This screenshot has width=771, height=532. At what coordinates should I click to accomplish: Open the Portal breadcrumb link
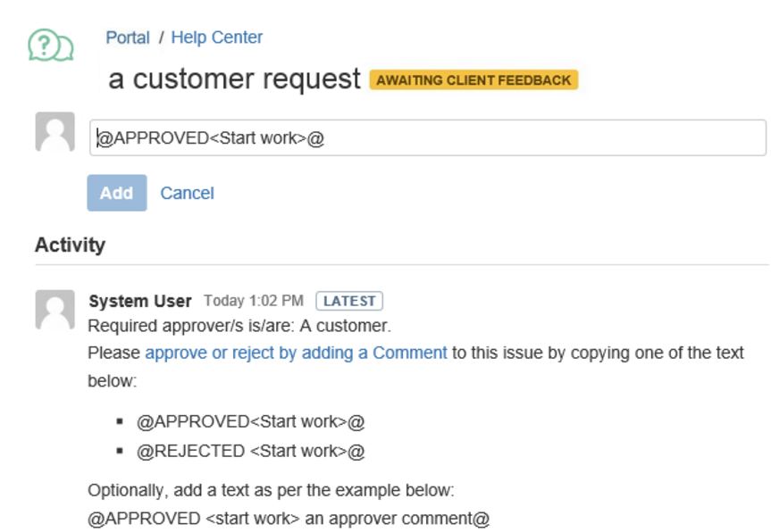(128, 37)
